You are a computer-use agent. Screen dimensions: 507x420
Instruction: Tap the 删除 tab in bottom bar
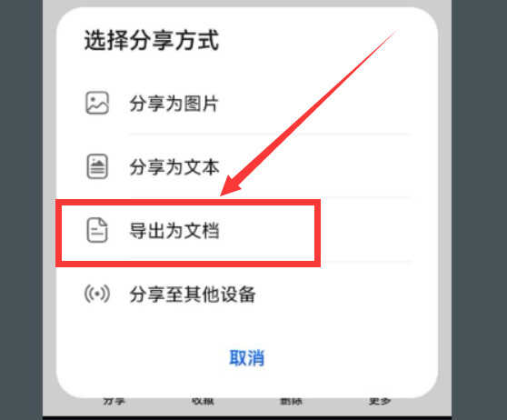(x=291, y=402)
